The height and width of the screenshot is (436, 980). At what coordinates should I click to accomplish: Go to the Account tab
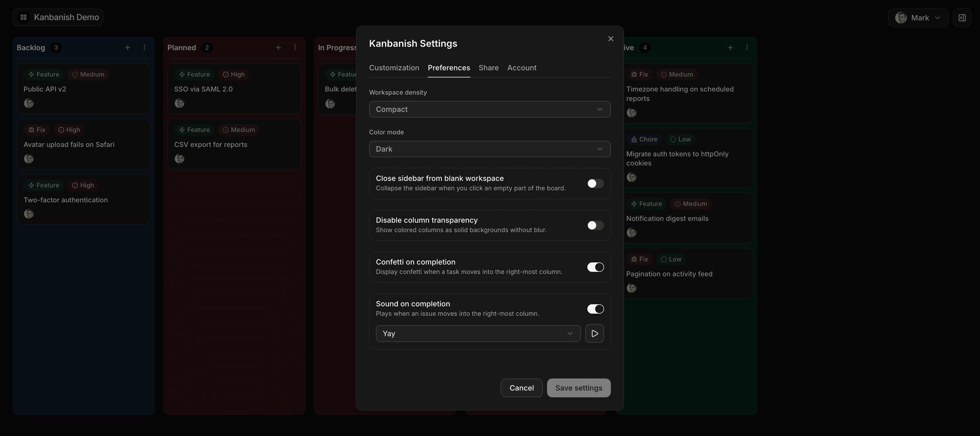tap(522, 68)
